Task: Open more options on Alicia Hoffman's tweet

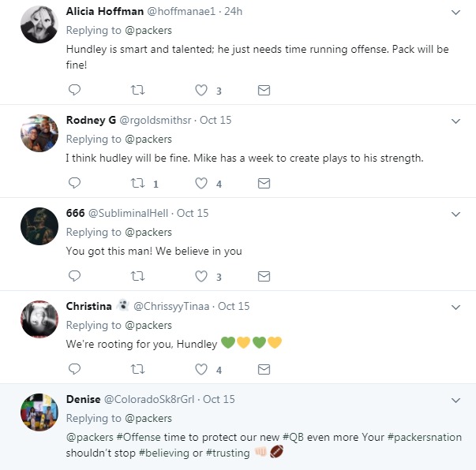Action: [455, 13]
